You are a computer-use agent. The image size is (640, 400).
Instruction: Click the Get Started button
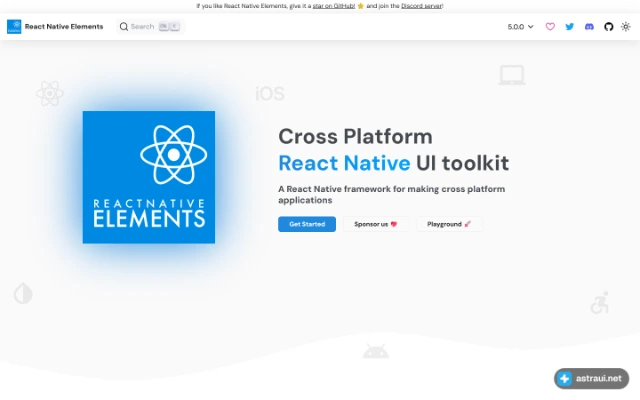[x=307, y=224]
